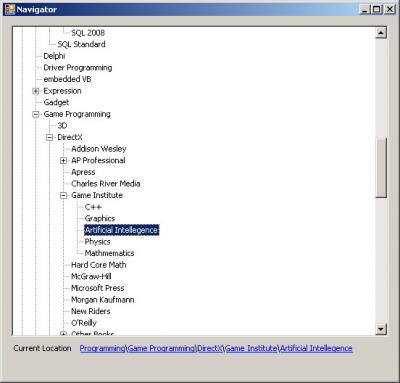Viewport: 400px width, 383px height.
Task: Close the Navigator window
Action: tap(389, 9)
